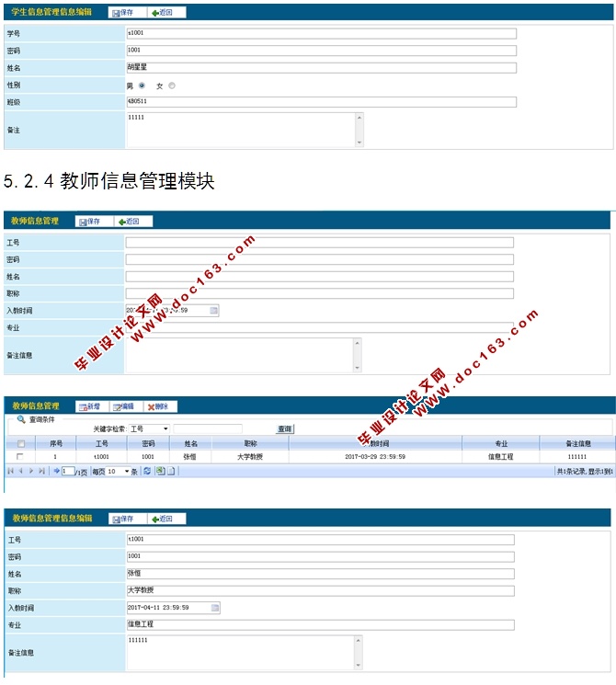Screen dimensions: 616x685
Task: Click the 备注信息 column header
Action: click(577, 443)
